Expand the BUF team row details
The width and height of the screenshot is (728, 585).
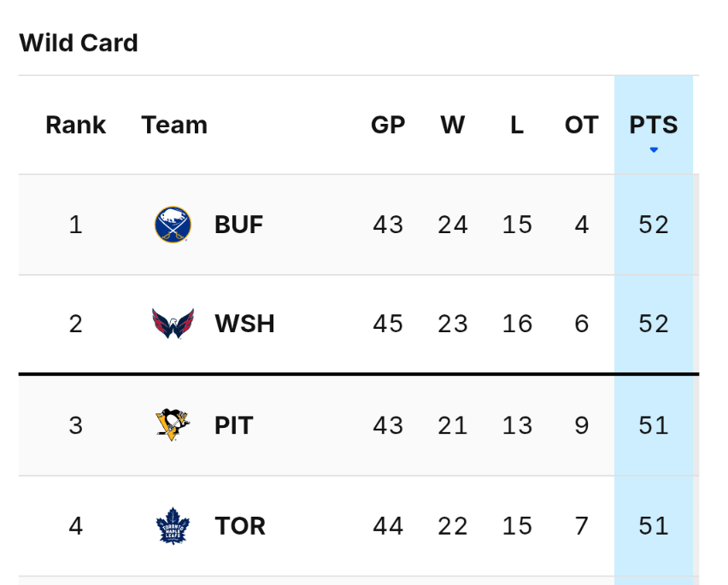[342, 224]
